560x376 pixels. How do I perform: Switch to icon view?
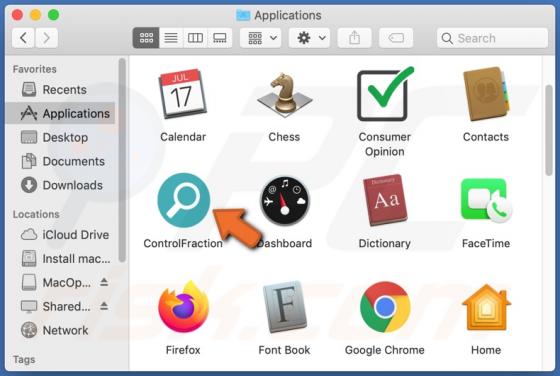[146, 38]
